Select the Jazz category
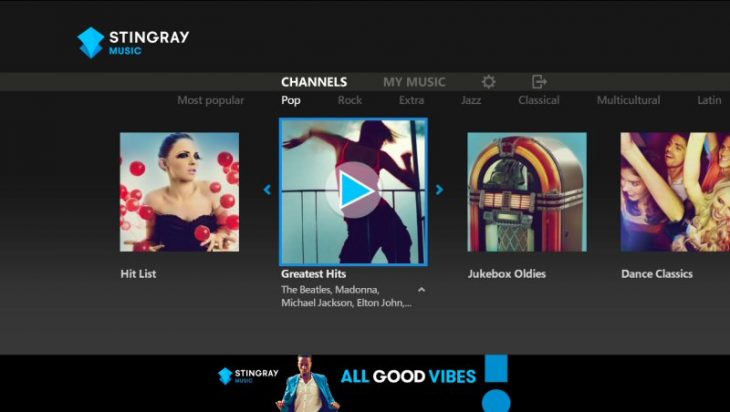The height and width of the screenshot is (412, 730). coord(471,100)
